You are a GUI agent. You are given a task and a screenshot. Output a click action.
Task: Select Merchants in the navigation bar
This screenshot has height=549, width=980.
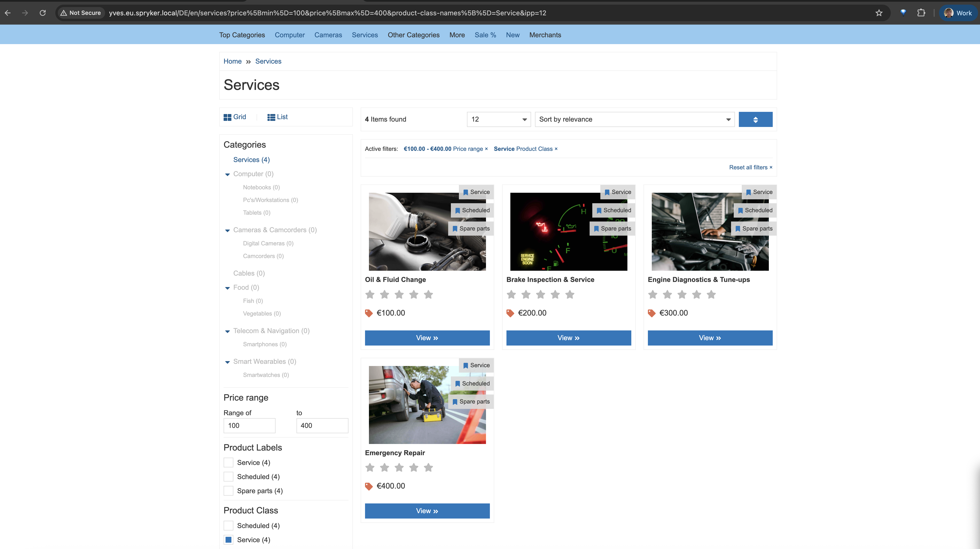pyautogui.click(x=545, y=35)
